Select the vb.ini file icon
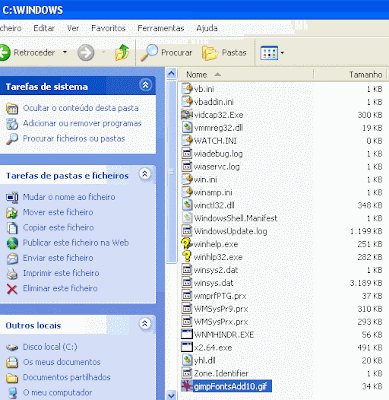389x400 pixels. click(187, 89)
